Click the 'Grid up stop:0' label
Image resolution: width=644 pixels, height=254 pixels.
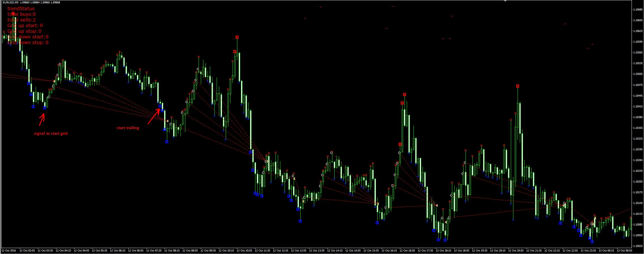tap(24, 31)
